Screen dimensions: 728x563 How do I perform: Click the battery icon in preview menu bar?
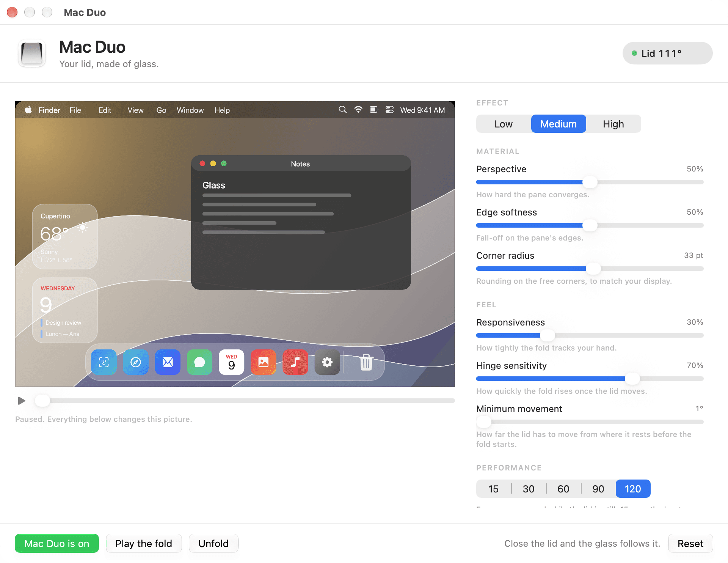pyautogui.click(x=374, y=110)
